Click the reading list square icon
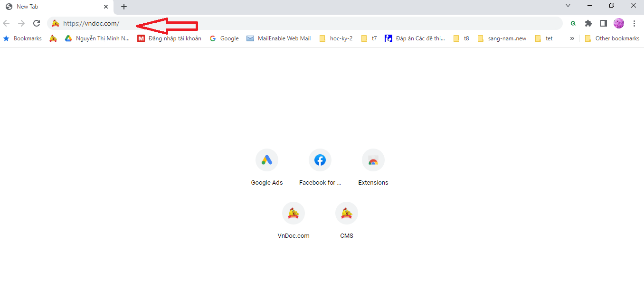 603,23
